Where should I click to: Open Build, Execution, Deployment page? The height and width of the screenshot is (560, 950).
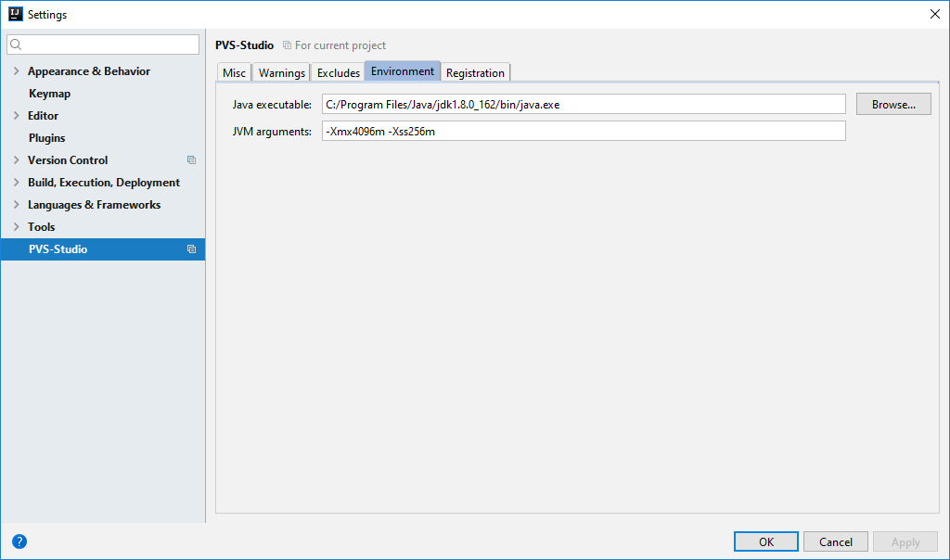click(x=104, y=183)
